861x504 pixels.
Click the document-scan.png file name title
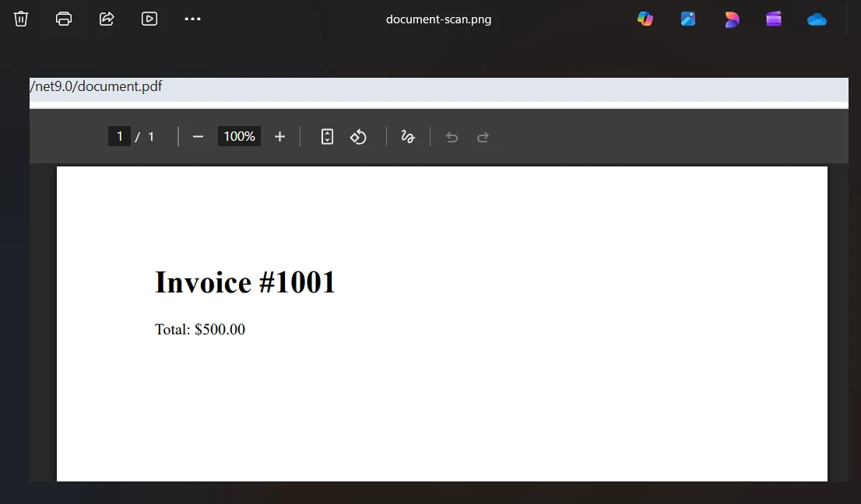[438, 19]
